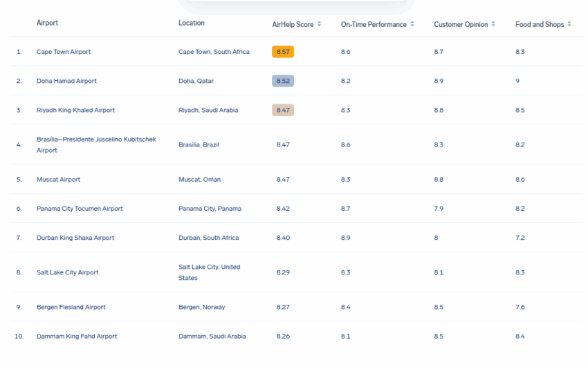Click rank number 1. in the table
Viewport: 588px width, 367px height.
(19, 52)
